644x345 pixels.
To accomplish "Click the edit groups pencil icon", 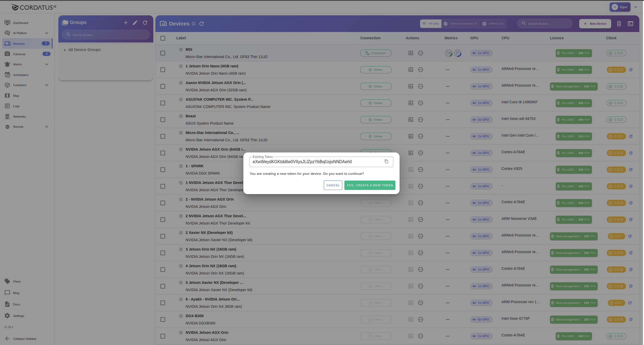I will coord(135,23).
